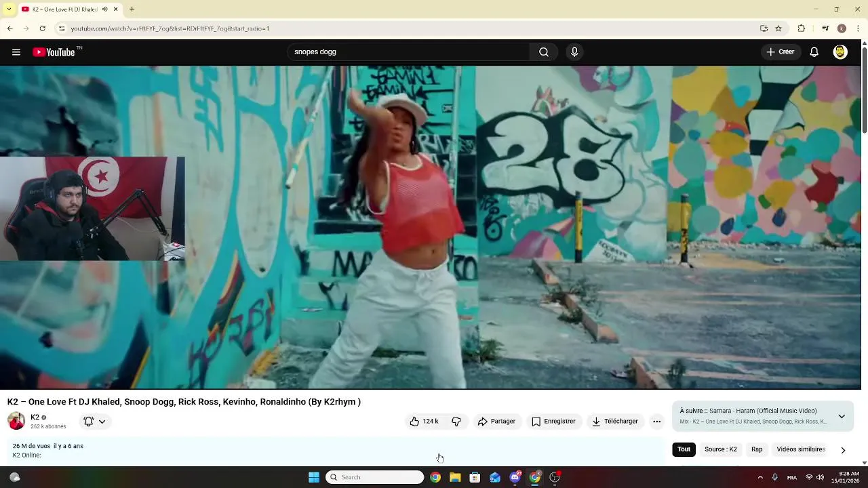Like the video (124 k thumbs up)
868x488 pixels.
pos(425,422)
